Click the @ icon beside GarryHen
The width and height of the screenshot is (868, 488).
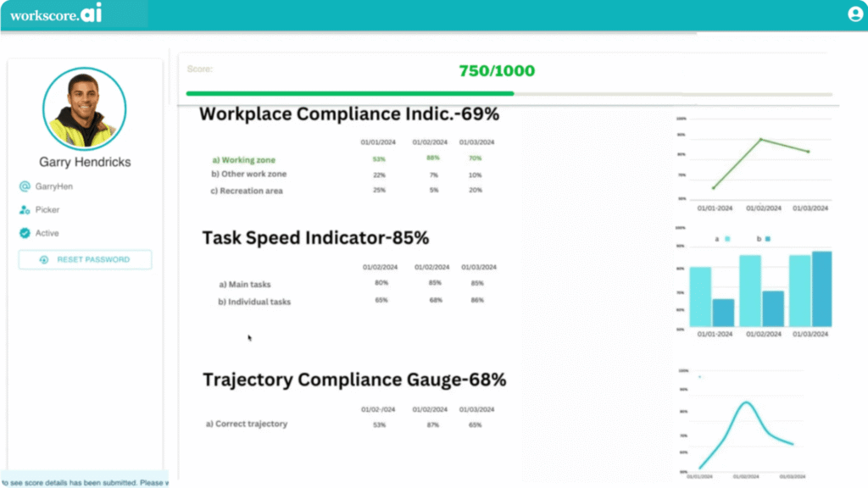[25, 186]
